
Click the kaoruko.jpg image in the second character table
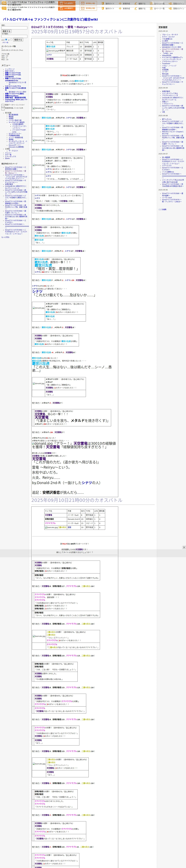(x=51, y=527)
